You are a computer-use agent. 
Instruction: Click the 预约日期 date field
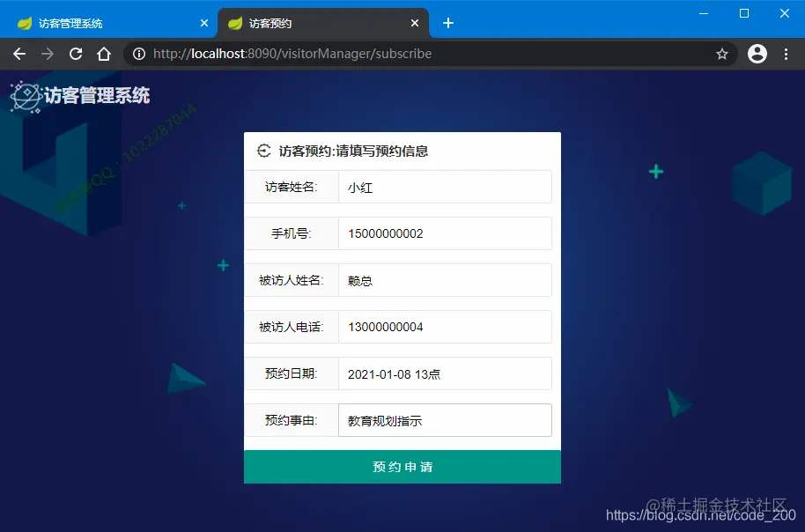pyautogui.click(x=444, y=373)
